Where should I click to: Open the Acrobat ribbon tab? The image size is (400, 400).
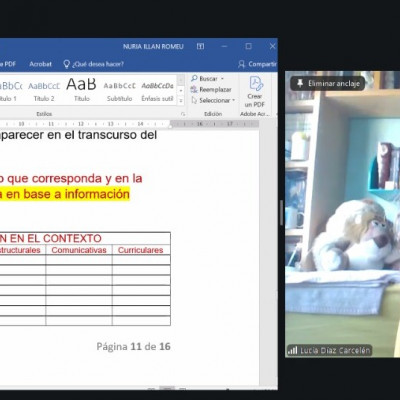pos(40,64)
